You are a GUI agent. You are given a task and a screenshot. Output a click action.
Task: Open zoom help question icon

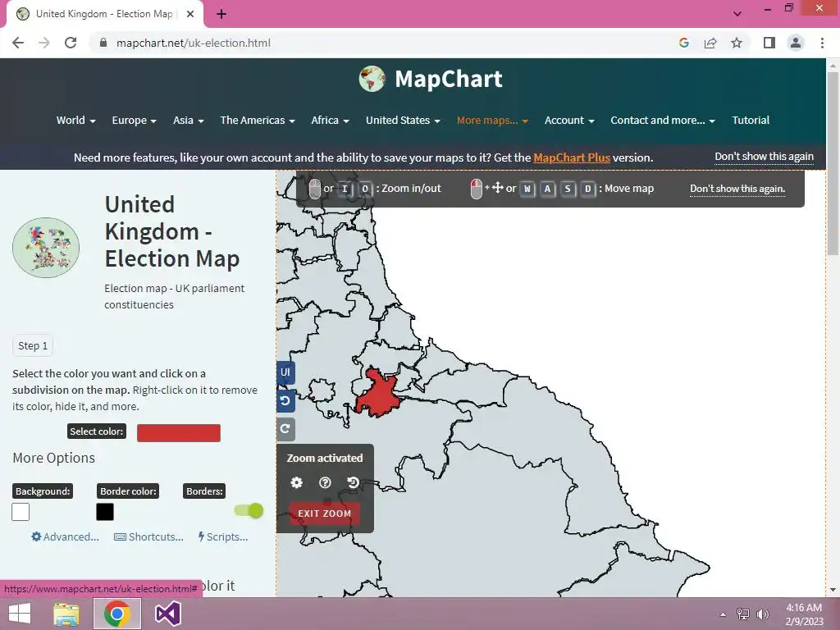pos(325,482)
